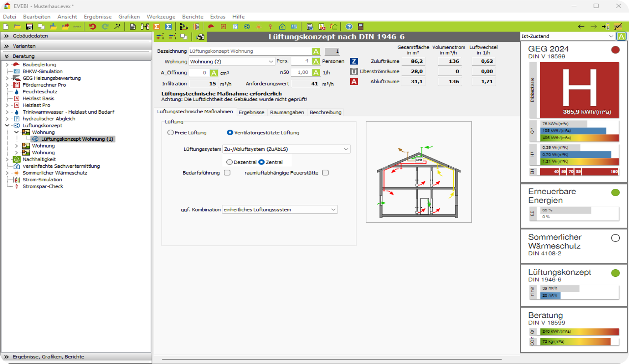Switch to the Raumangaben tab
Image resolution: width=629 pixels, height=364 pixels.
click(x=287, y=112)
